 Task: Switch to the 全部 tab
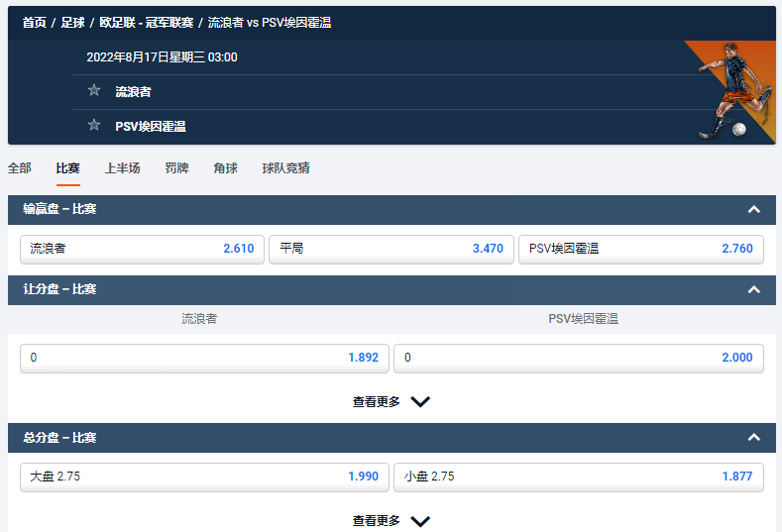20,168
